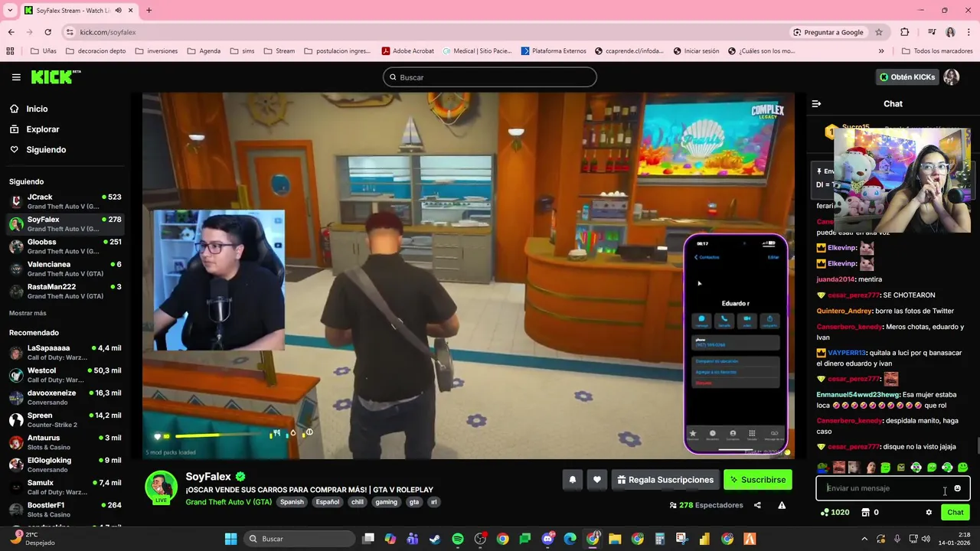Click SoyFalex streamer avatar with LIVE badge
980x551 pixels.
(161, 488)
